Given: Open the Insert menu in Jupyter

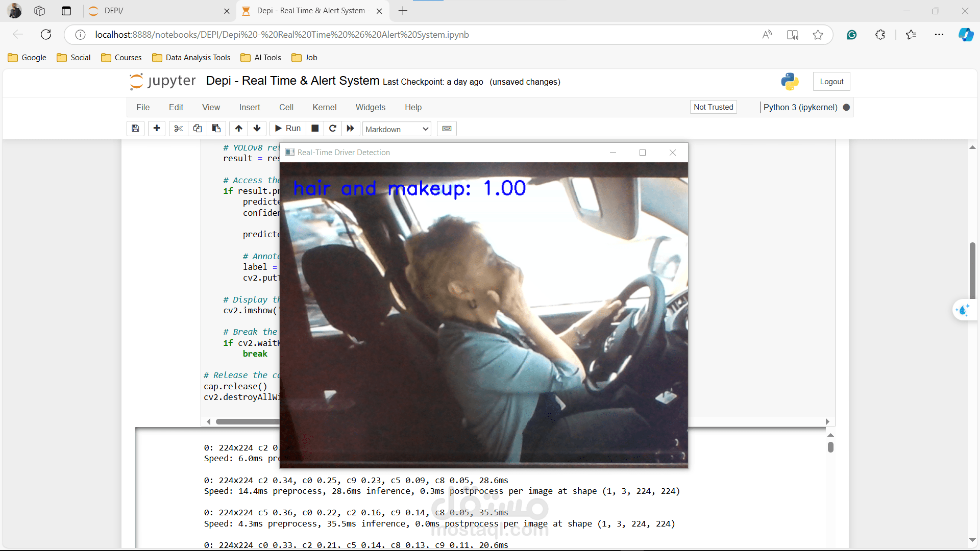Looking at the screenshot, I should (250, 107).
